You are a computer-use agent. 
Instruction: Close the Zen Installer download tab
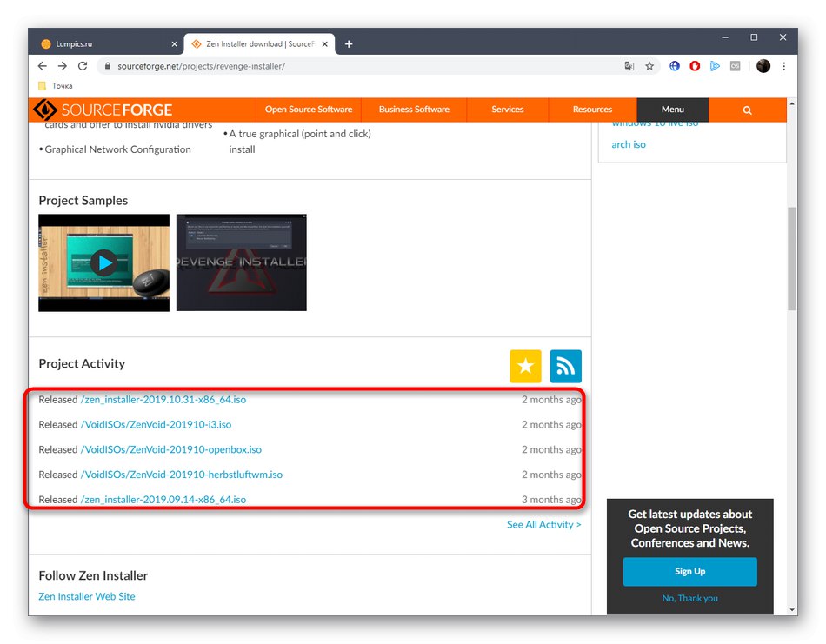click(x=325, y=44)
